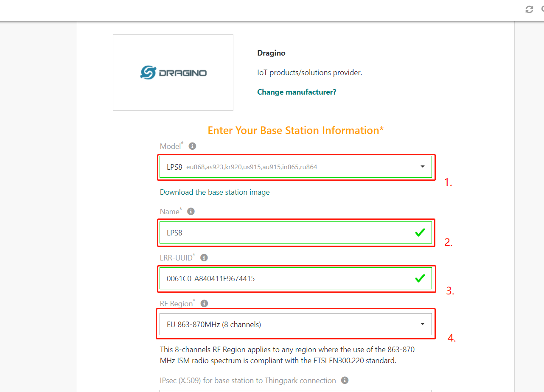Open the RF Region dropdown EU 863-870MHz
Image resolution: width=544 pixels, height=392 pixels.
(296, 325)
